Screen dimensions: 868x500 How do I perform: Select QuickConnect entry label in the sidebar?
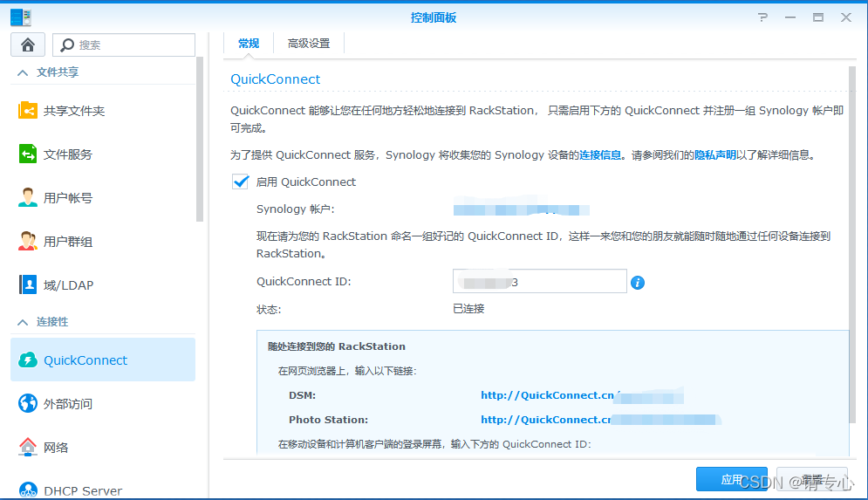pos(85,360)
